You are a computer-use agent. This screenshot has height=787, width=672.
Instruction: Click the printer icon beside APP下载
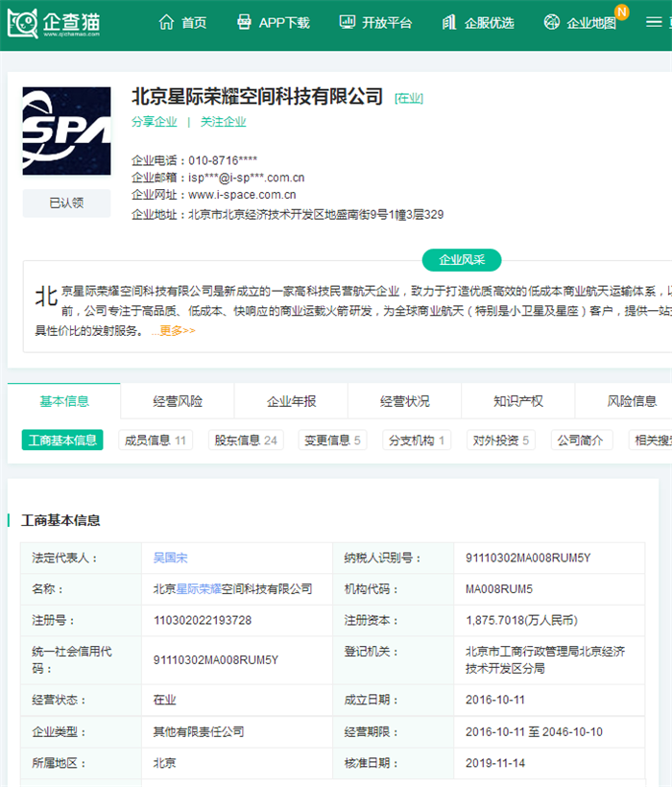click(x=244, y=22)
